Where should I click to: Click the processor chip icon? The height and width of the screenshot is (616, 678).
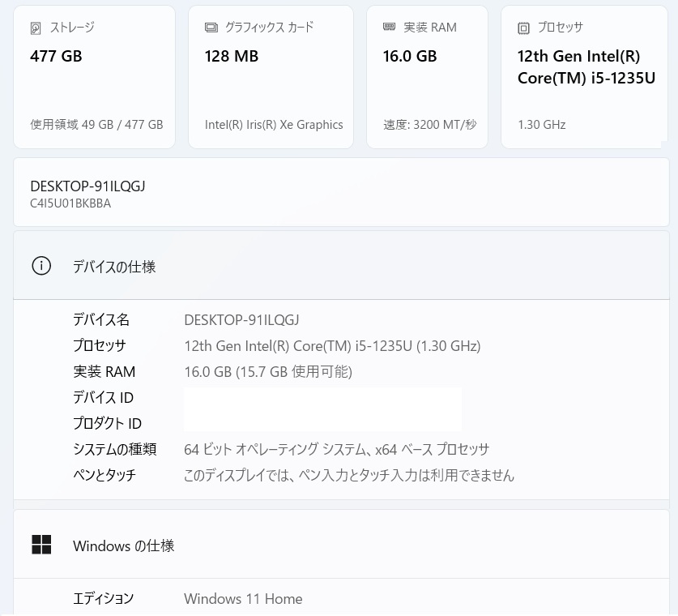[x=523, y=28]
